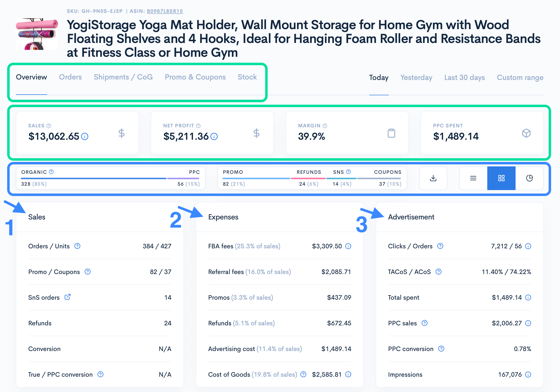
Task: Click help icon beside TACoS / ACoS
Action: [438, 272]
